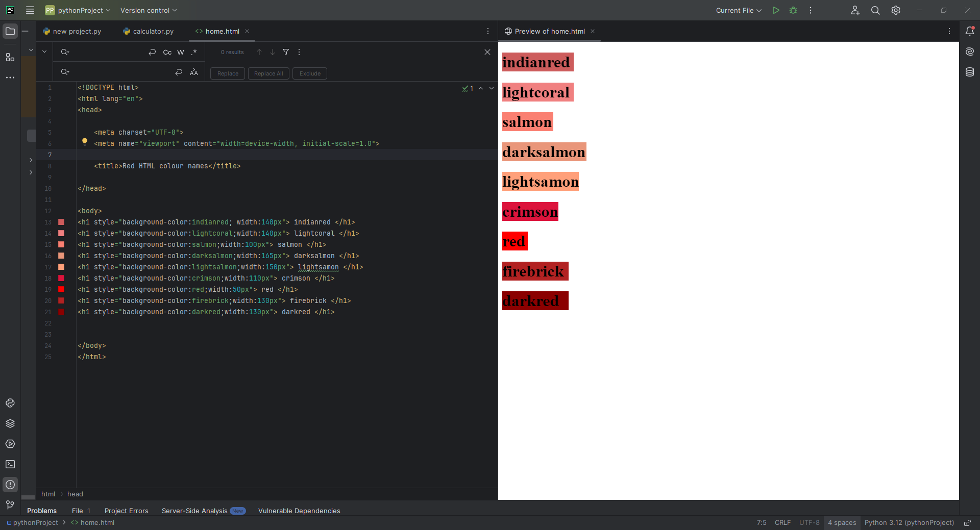This screenshot has height=530, width=980.
Task: Open the AI Assistant panel
Action: (970, 52)
